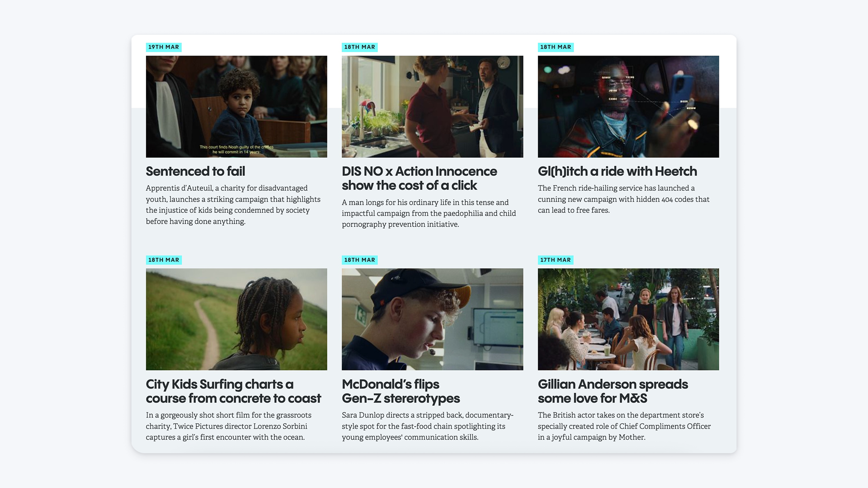Open the City Kids Surfing thumbnail image

(x=236, y=319)
